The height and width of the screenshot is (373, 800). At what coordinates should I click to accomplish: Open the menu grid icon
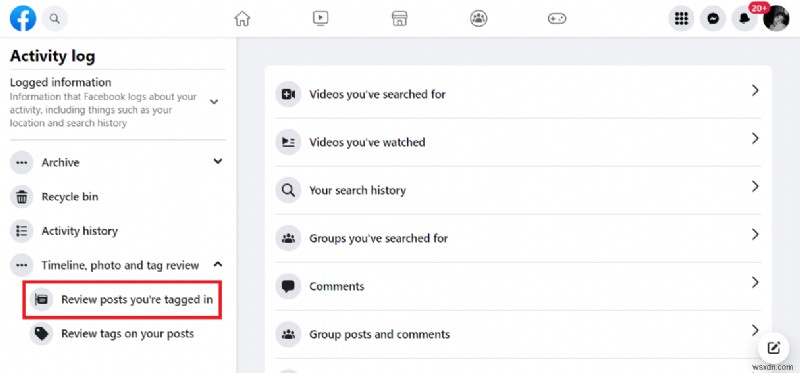pos(681,19)
